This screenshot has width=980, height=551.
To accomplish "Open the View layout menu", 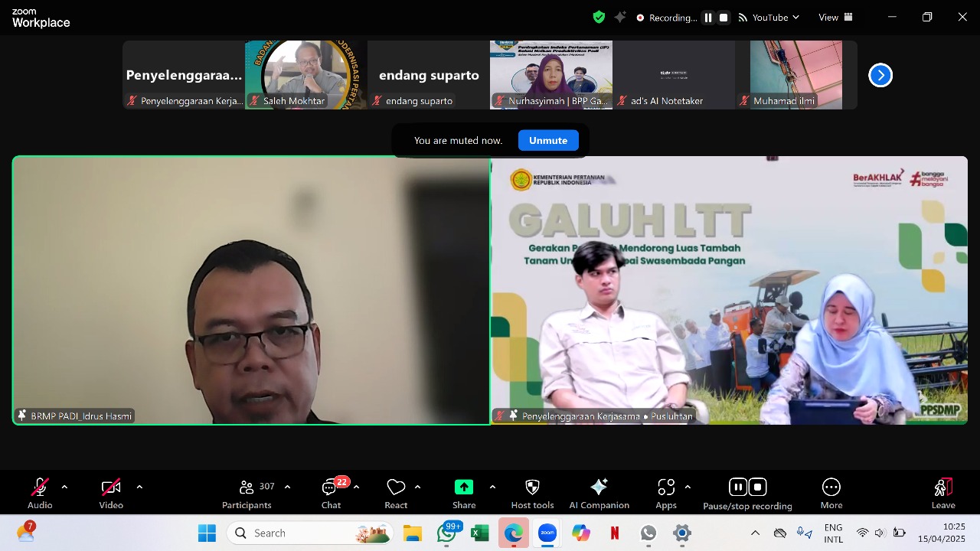I will [835, 18].
